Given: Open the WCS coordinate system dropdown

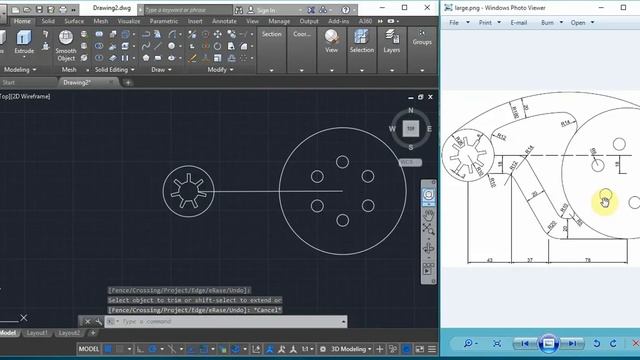Looking at the screenshot, I should [410, 162].
